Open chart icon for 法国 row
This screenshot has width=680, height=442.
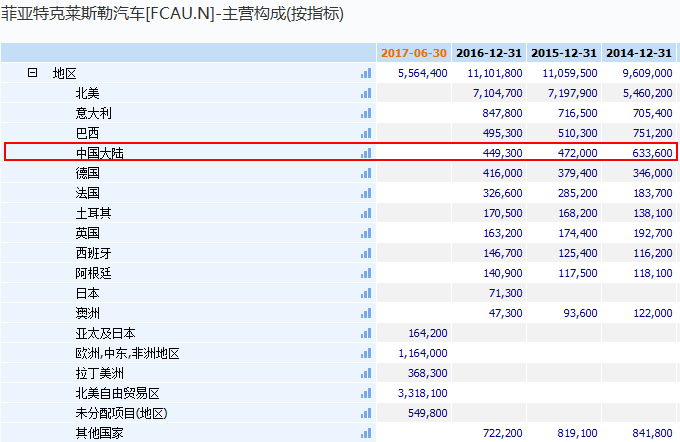(x=366, y=193)
